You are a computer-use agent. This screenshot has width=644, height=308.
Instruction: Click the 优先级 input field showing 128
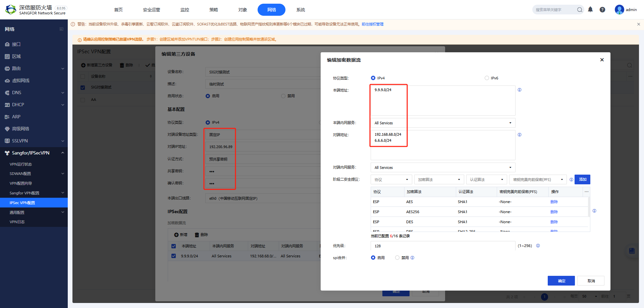pos(443,246)
